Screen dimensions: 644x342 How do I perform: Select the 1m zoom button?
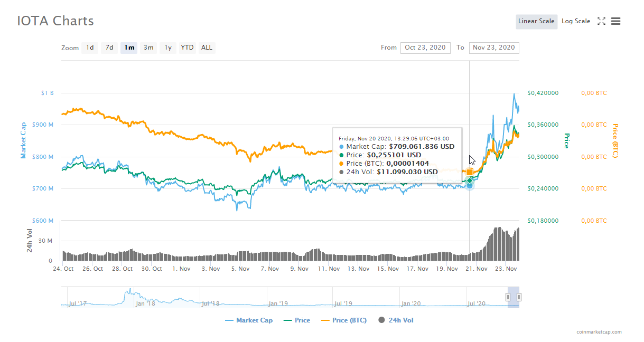(129, 47)
